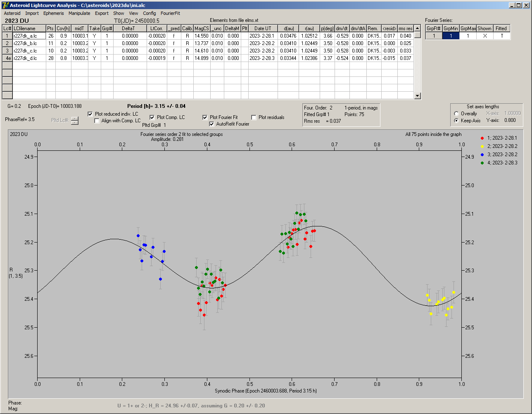Select row header 1 in lightcurve table

(7, 36)
